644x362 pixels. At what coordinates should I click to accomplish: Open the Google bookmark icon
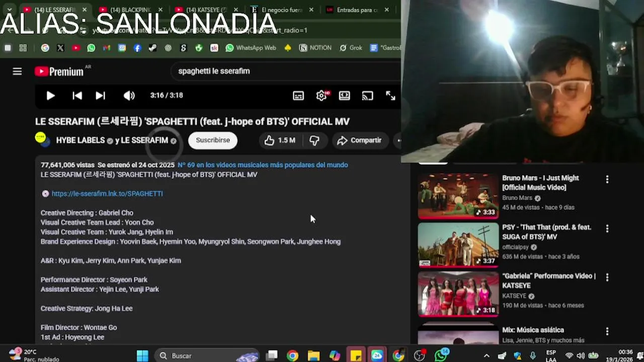click(45, 48)
